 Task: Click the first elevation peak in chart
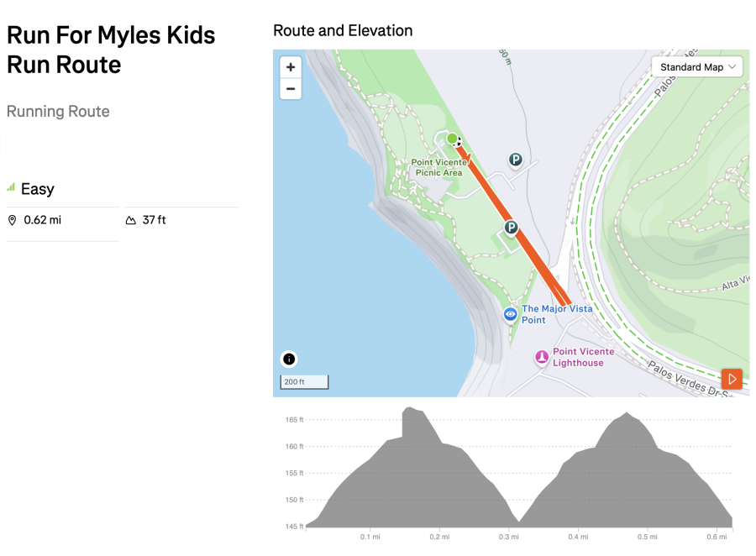click(x=412, y=410)
